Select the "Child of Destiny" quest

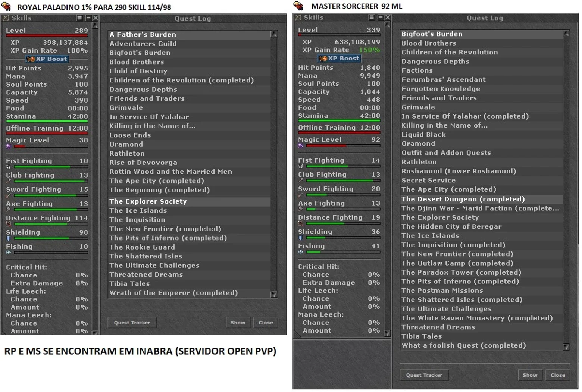[190, 71]
